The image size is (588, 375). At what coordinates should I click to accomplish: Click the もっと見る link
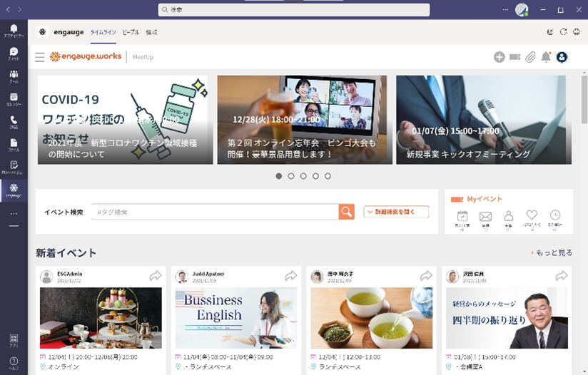point(554,253)
